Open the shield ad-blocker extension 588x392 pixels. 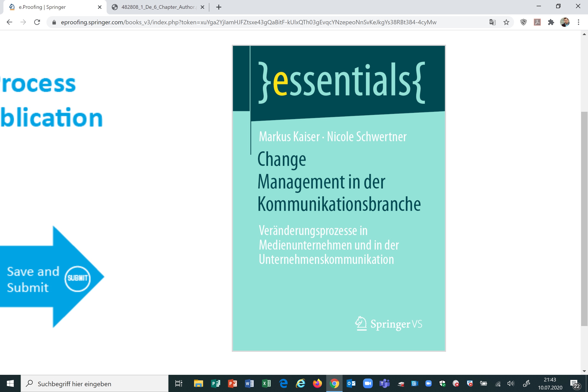(x=524, y=22)
